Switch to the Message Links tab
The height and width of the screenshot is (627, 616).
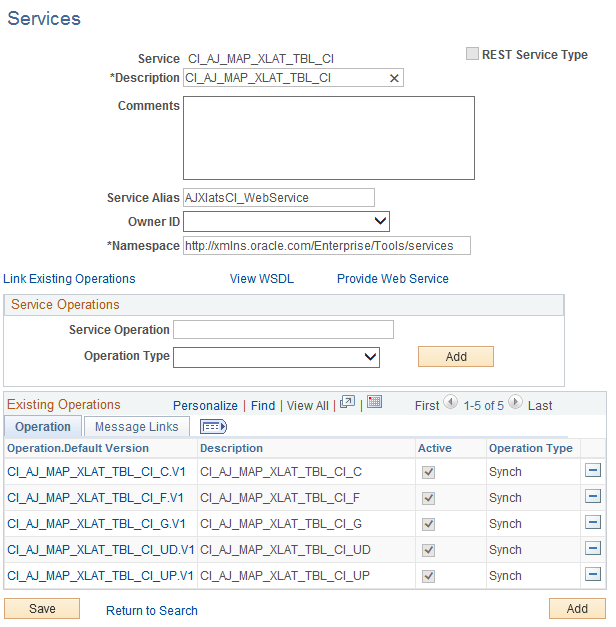tap(136, 427)
